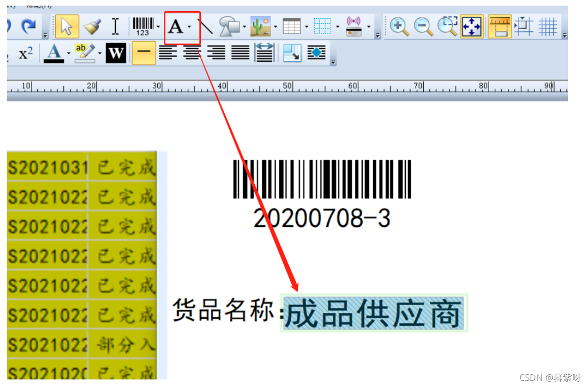Screen dimensions: 588x386
Task: Open the Layout Grid dropdown arrow
Action: pos(337,27)
